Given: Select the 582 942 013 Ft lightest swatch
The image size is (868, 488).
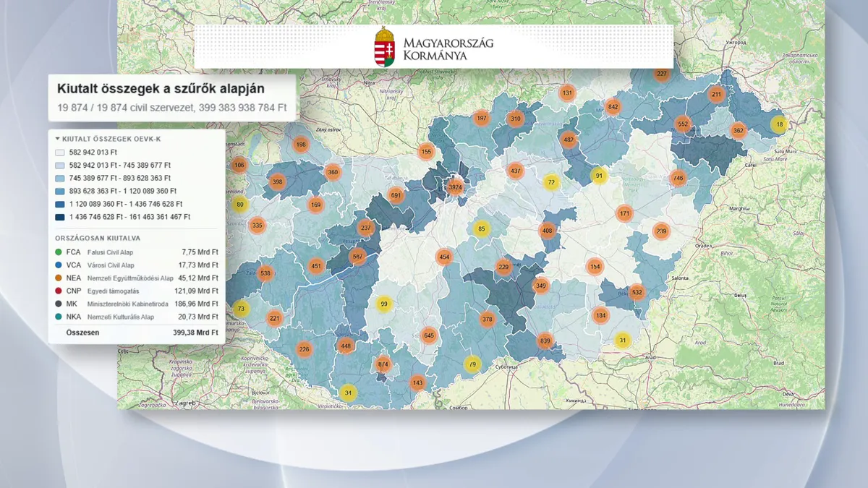Looking at the screenshot, I should (61, 152).
